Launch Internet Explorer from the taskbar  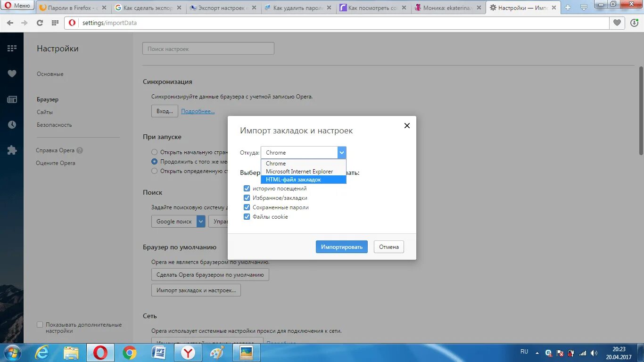click(x=42, y=353)
